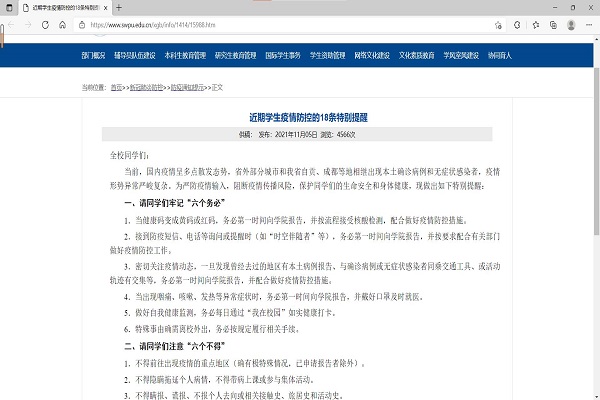Open the 辅导员队伍建设 navigation menu
Screen dimensions: 600x400
tap(140, 54)
